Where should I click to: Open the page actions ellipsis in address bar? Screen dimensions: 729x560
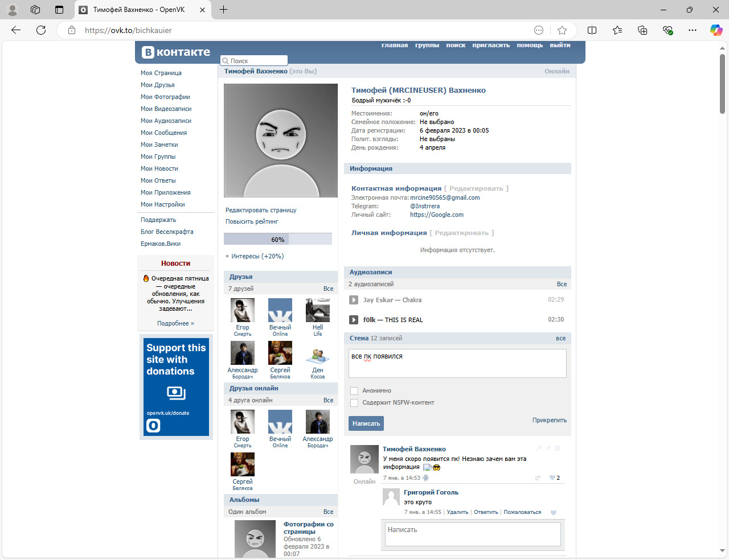[539, 30]
